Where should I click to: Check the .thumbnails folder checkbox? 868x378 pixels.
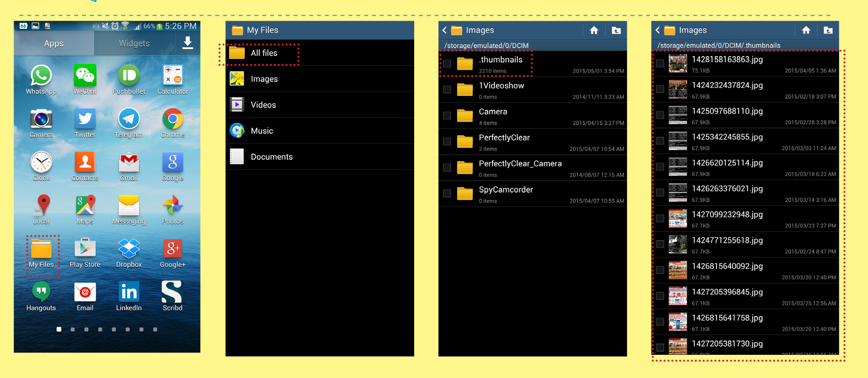pyautogui.click(x=447, y=64)
